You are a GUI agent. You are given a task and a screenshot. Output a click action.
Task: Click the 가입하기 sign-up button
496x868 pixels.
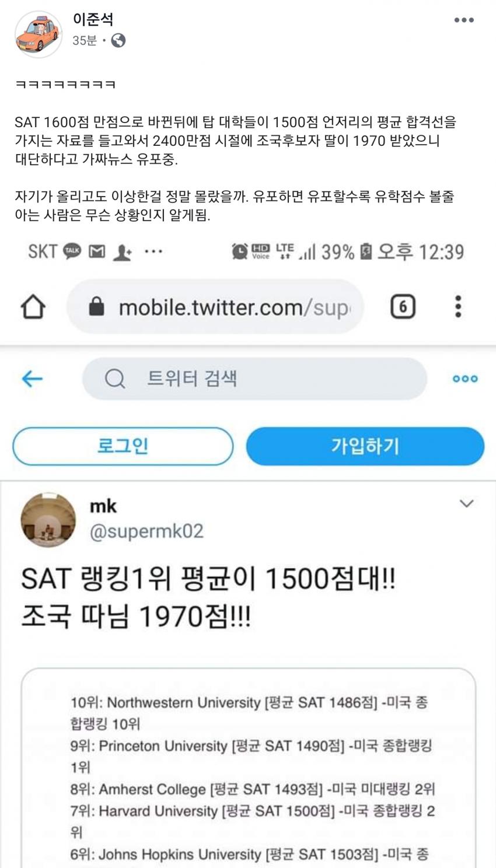[x=365, y=446]
